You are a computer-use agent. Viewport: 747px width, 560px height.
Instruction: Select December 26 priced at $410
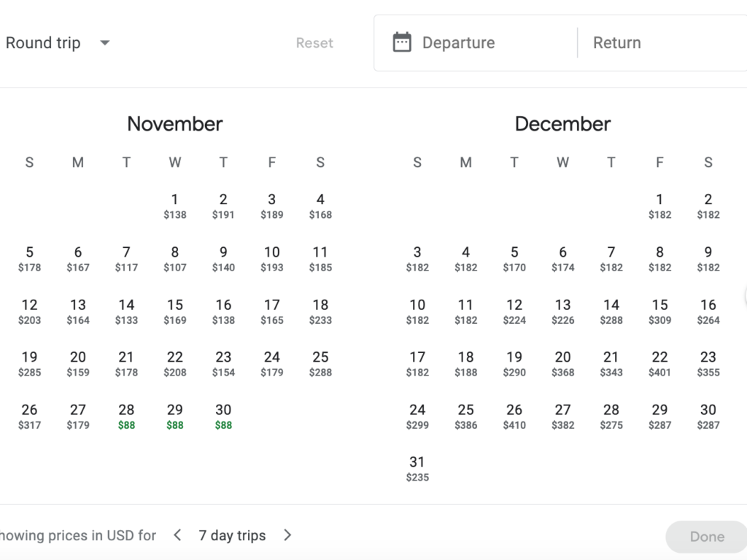click(x=514, y=416)
